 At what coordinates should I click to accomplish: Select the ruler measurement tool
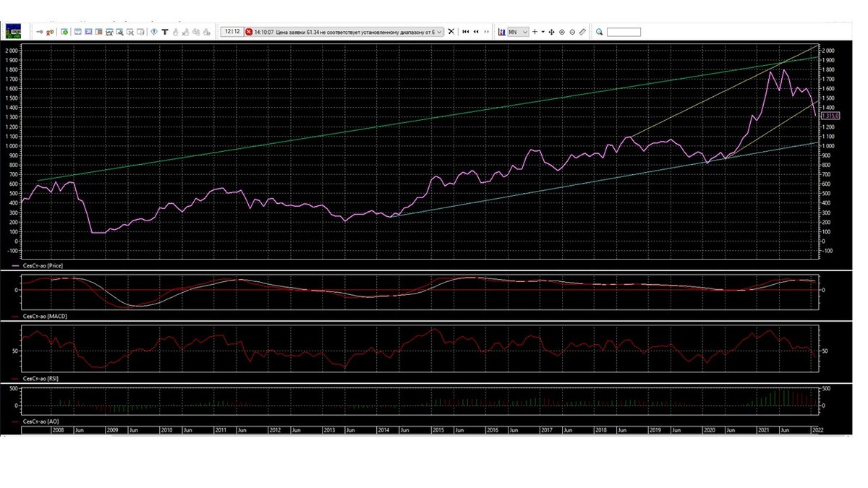tap(583, 32)
